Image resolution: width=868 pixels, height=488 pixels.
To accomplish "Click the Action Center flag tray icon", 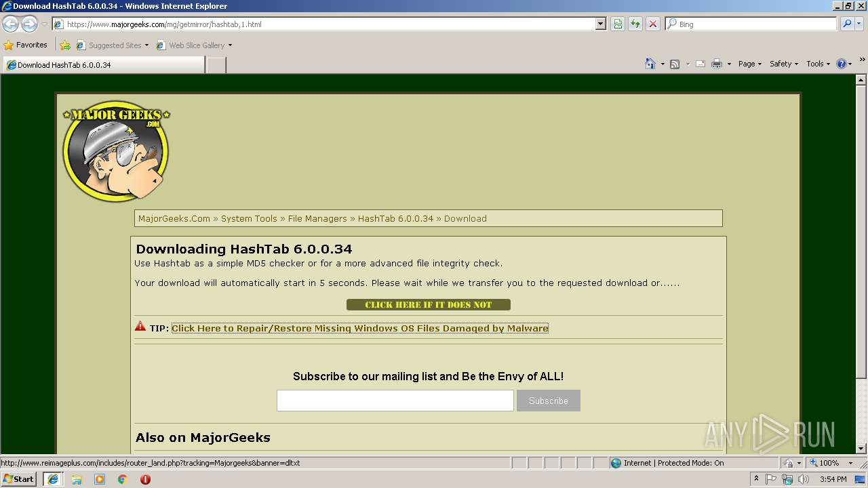I will (772, 479).
